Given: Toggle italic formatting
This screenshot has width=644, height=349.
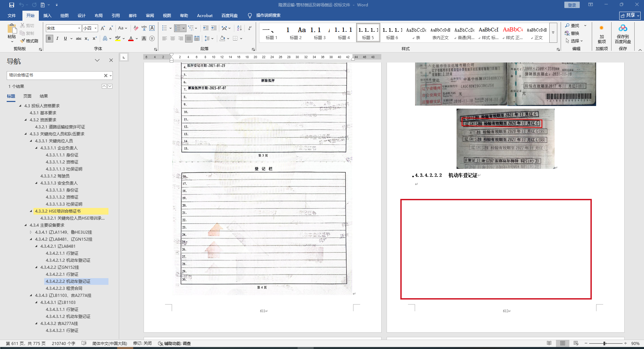Looking at the screenshot, I should pyautogui.click(x=57, y=38).
